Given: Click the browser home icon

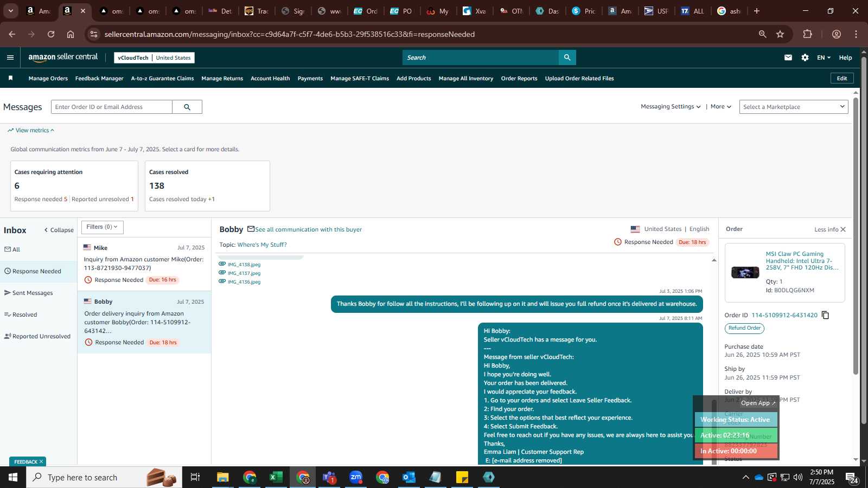Looking at the screenshot, I should point(71,34).
